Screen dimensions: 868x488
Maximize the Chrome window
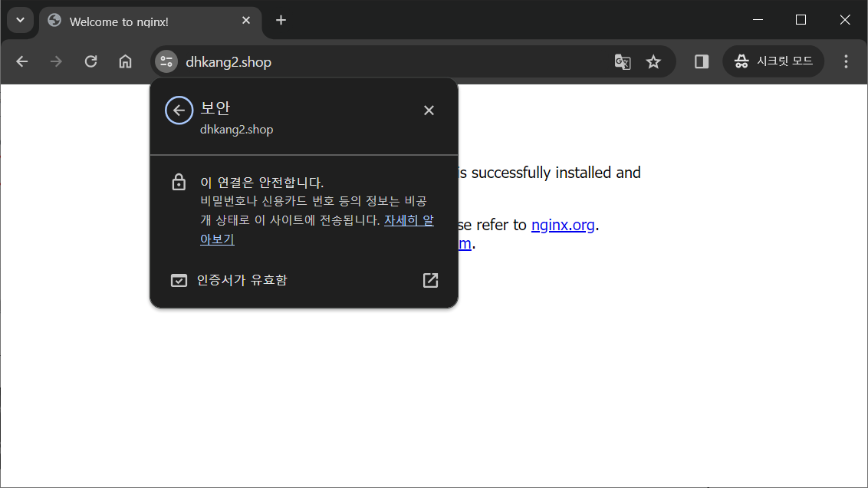coord(801,20)
